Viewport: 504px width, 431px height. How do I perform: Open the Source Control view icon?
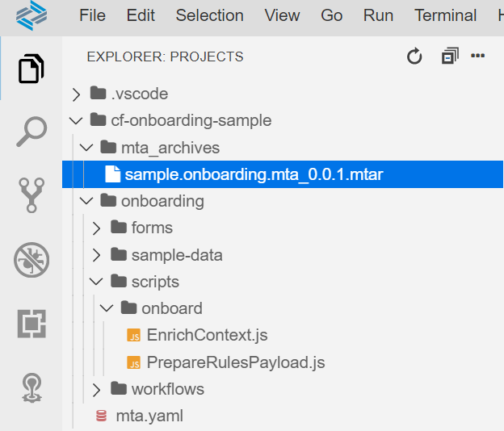(x=31, y=195)
